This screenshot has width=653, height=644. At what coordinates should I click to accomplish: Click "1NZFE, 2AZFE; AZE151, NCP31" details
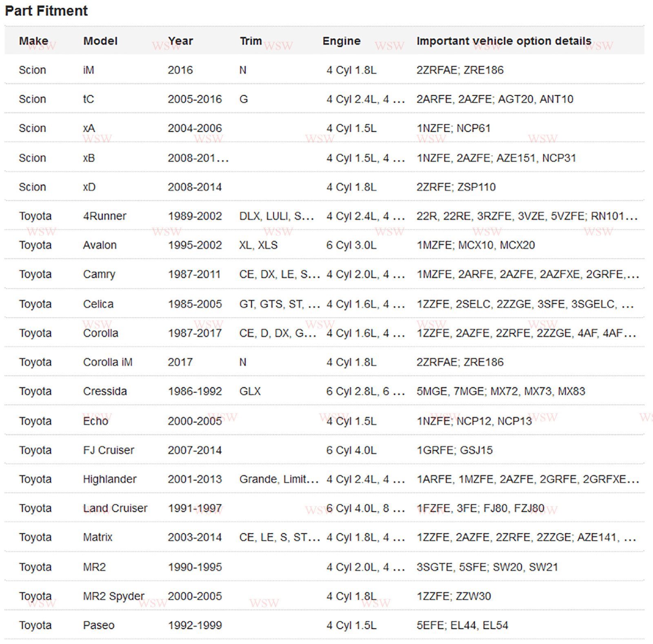496,158
